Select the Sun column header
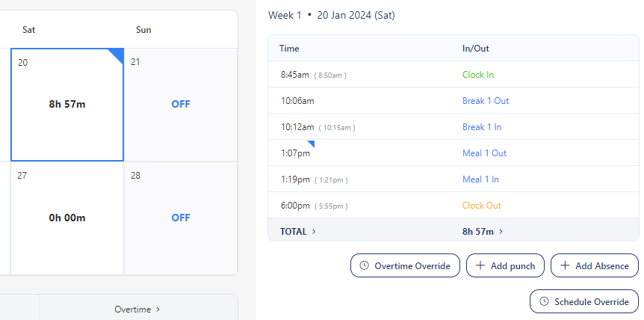644x320 pixels. click(143, 30)
